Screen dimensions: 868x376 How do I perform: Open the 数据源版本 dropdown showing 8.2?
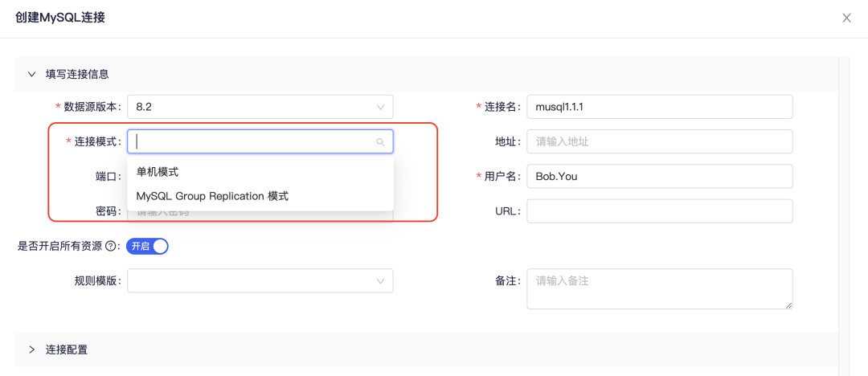tap(260, 107)
